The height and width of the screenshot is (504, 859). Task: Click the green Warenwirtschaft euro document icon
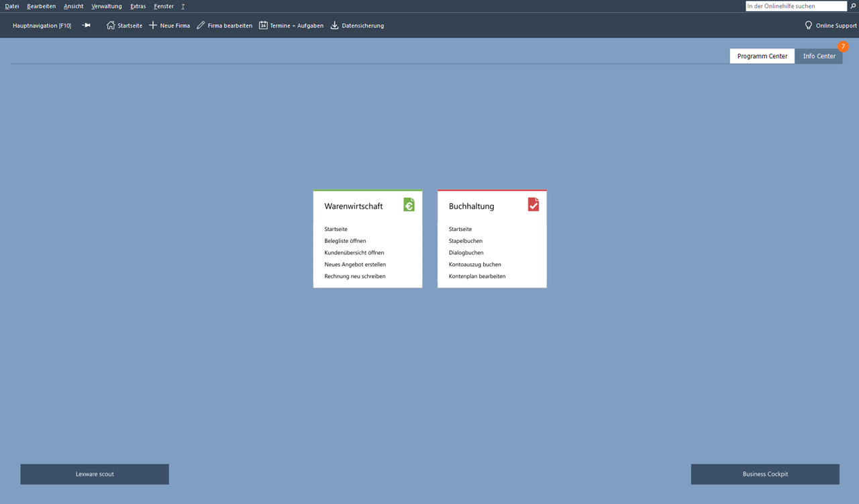409,205
